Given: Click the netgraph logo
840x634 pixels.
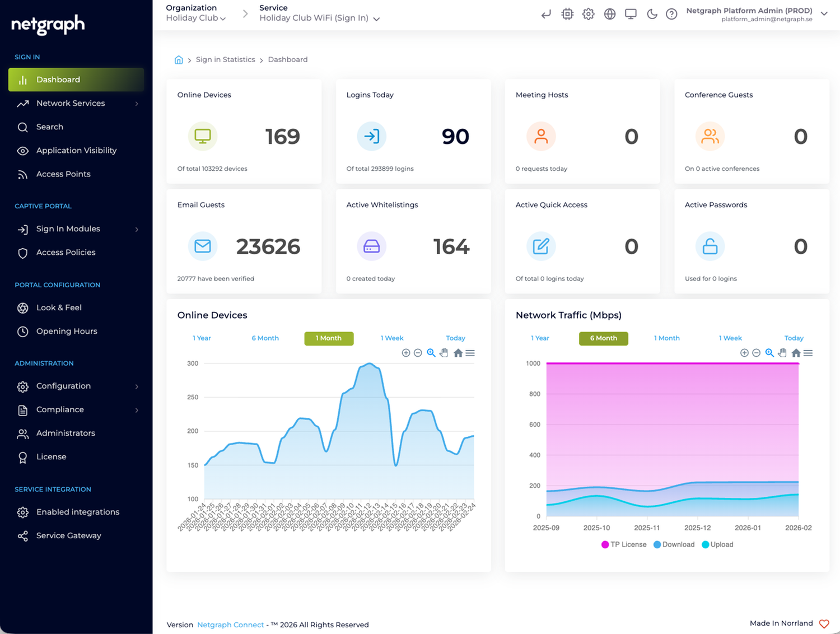Looking at the screenshot, I should click(x=48, y=25).
